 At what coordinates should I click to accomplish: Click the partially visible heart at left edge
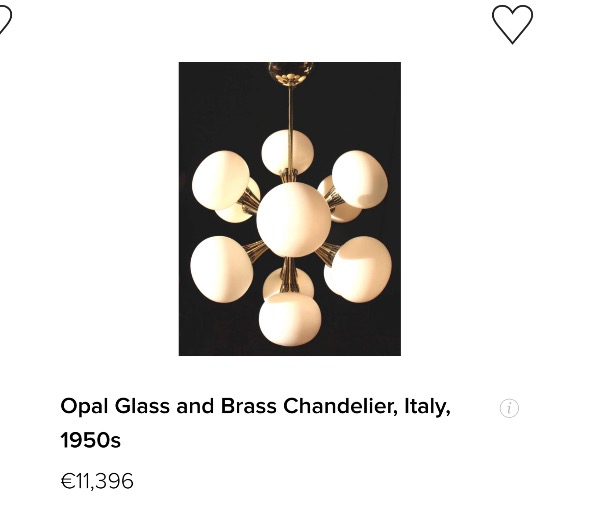3,20
